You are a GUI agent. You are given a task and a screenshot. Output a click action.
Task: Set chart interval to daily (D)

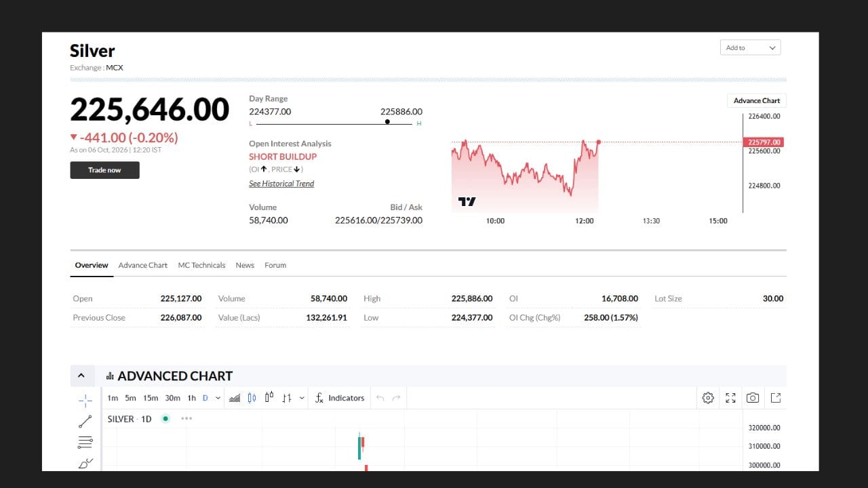coord(205,398)
